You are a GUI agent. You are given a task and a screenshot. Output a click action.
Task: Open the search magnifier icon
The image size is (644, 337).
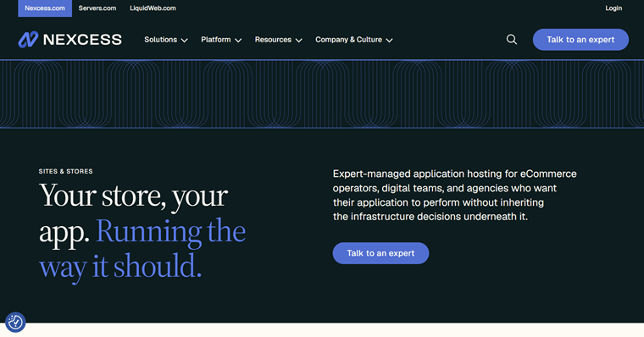[511, 40]
